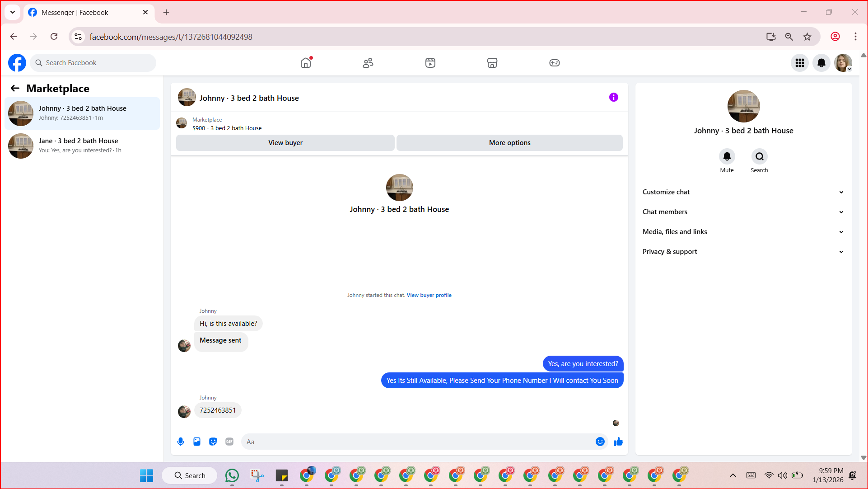The image size is (868, 489).
Task: Open the sticker picker icon
Action: (213, 442)
